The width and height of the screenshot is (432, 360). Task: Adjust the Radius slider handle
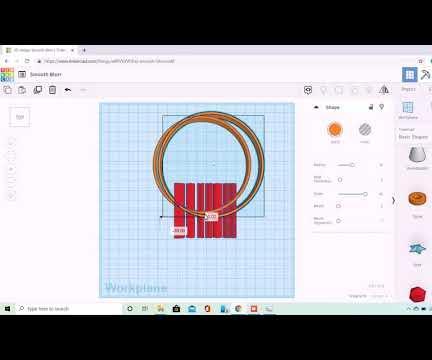(x=352, y=165)
